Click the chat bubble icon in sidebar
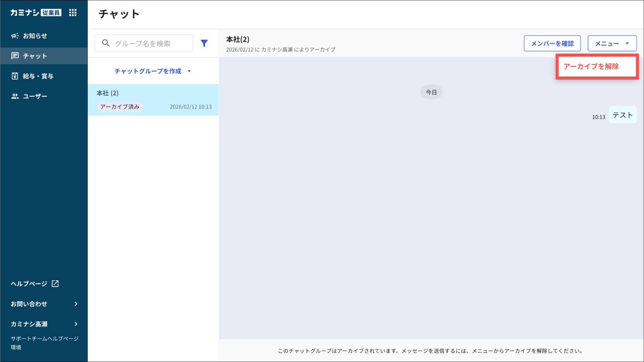Viewport: 644px width, 362px height. click(15, 56)
